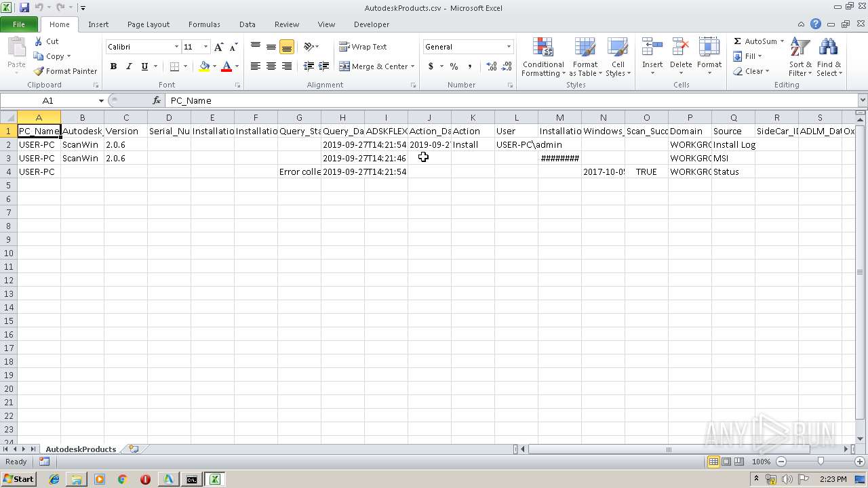Screen dimensions: 868x488
Task: Apply accounting dollar format
Action: [x=431, y=66]
